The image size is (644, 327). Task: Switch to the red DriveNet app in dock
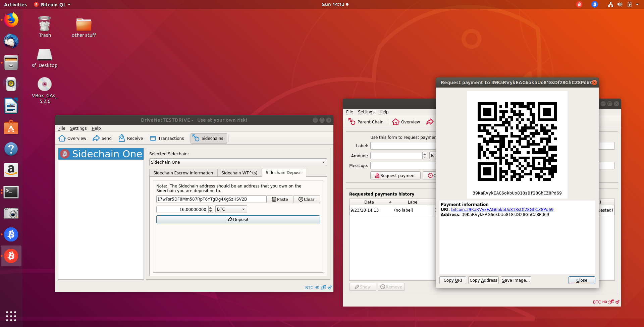(x=11, y=256)
